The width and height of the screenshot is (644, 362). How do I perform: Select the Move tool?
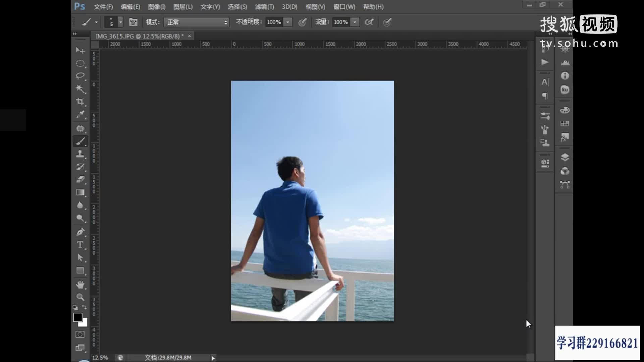pyautogui.click(x=80, y=50)
